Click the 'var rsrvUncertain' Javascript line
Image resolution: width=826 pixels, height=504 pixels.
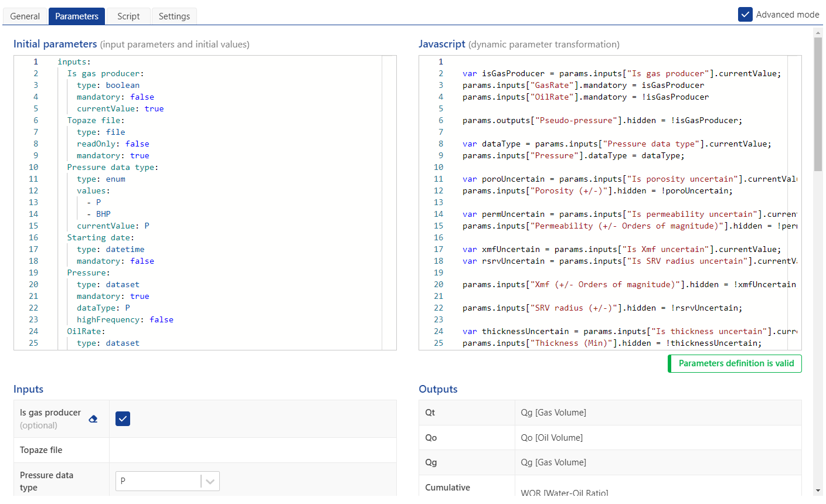point(630,261)
